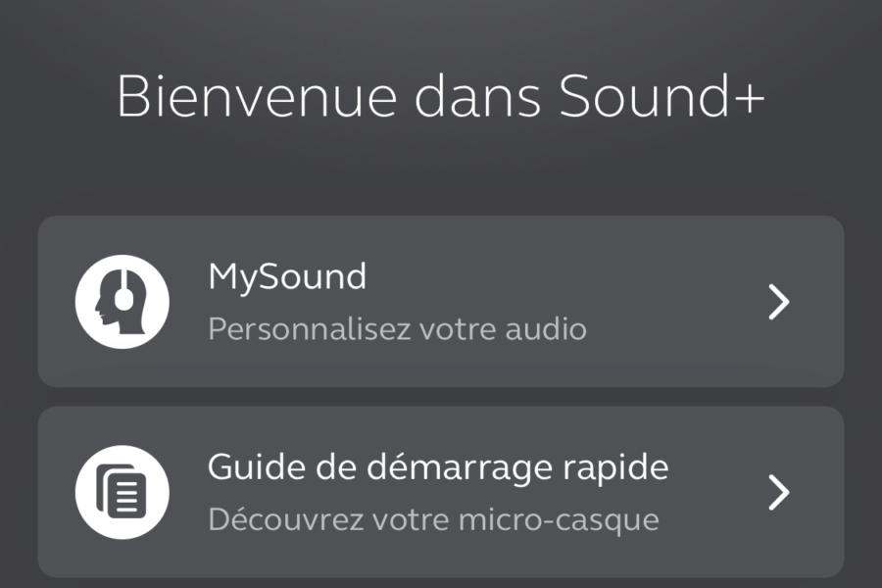Launch the micro-casque discovery guide row
Image resolution: width=882 pixels, height=588 pixels.
coord(441,492)
